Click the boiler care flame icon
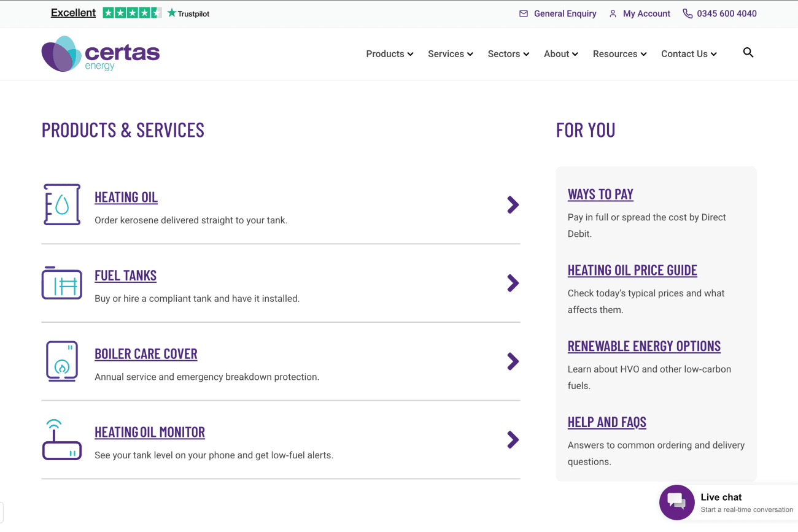 (61, 361)
